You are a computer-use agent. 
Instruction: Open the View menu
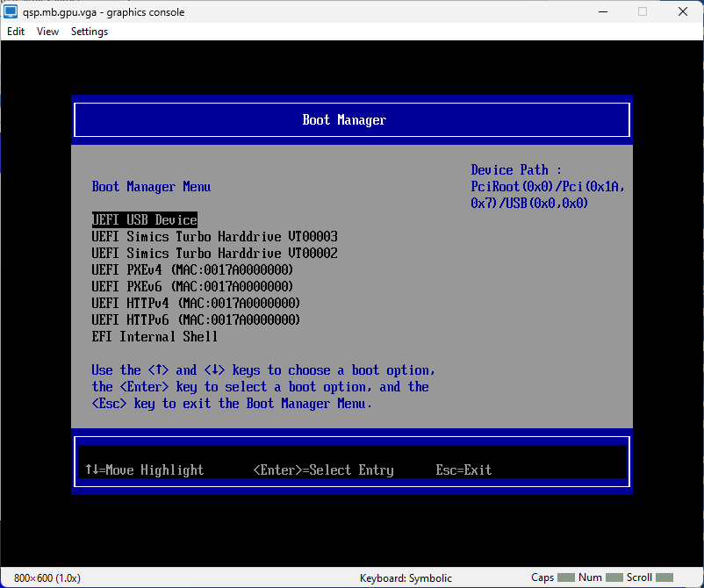coord(47,31)
